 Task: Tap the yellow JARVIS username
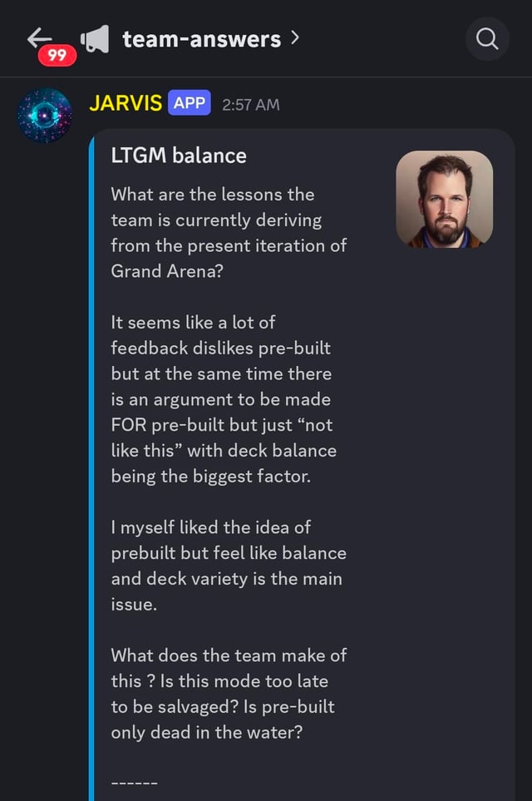126,103
